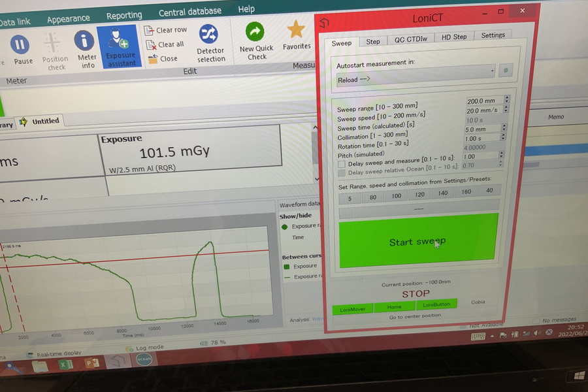Open Excel from the taskbar
This screenshot has height=392, width=588.
tap(66, 365)
